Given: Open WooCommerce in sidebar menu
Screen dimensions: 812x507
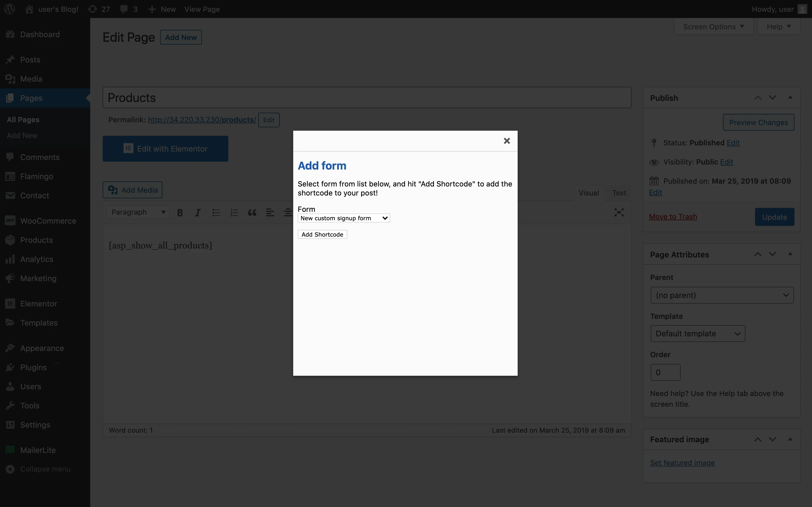Looking at the screenshot, I should click(48, 221).
